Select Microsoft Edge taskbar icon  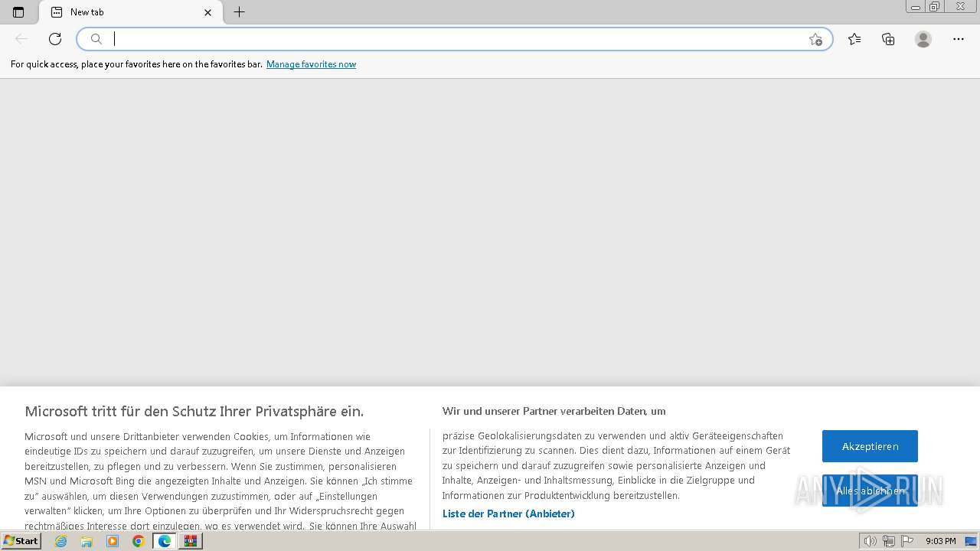tap(164, 541)
